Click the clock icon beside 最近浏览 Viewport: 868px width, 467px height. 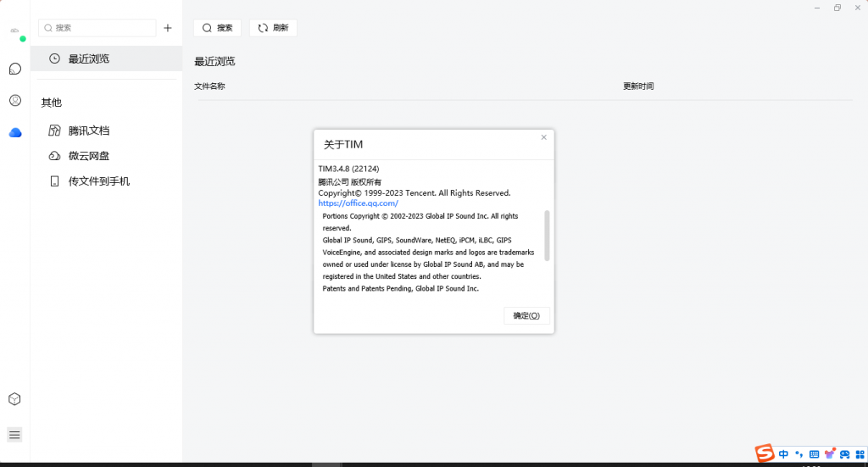[54, 58]
